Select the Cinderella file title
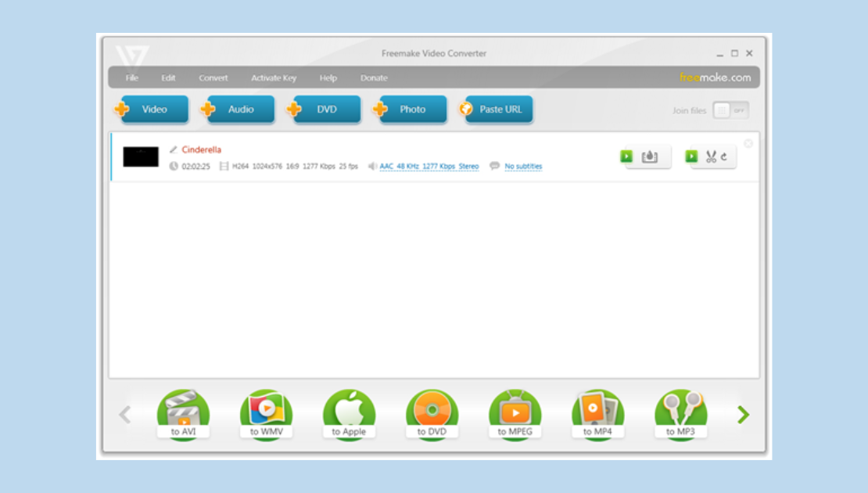Screen dimensions: 868x493 pyautogui.click(x=202, y=149)
